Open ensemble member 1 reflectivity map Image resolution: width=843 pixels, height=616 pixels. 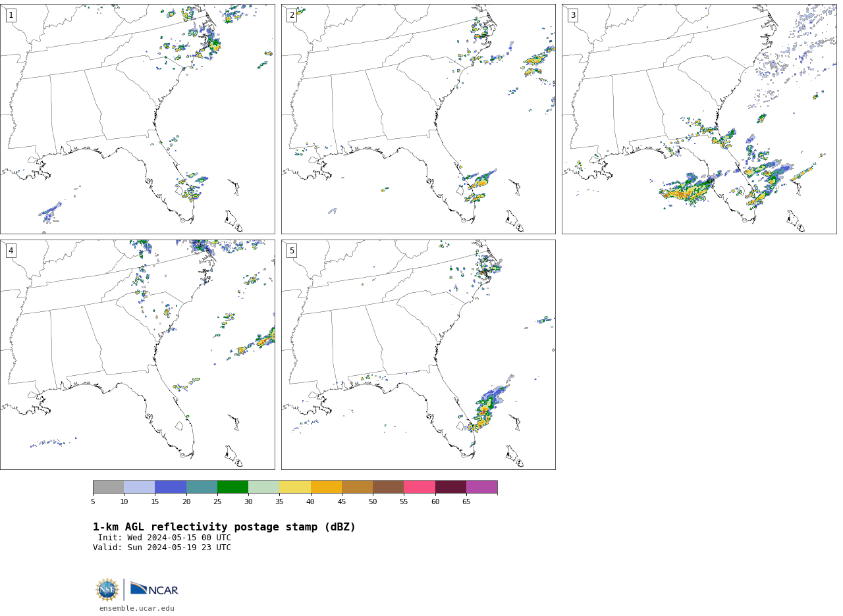138,119
